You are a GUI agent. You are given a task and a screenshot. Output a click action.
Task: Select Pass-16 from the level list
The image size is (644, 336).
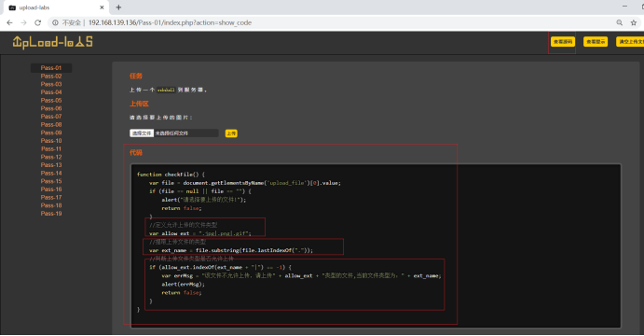[51, 189]
